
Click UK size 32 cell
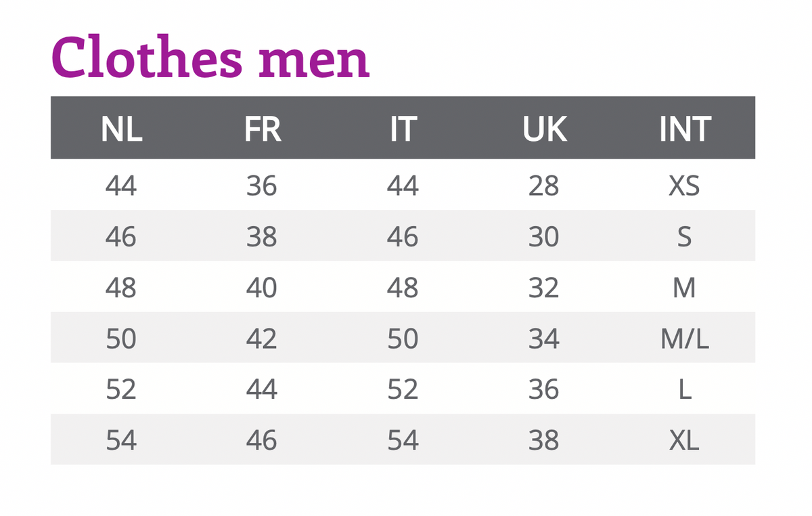(x=544, y=288)
